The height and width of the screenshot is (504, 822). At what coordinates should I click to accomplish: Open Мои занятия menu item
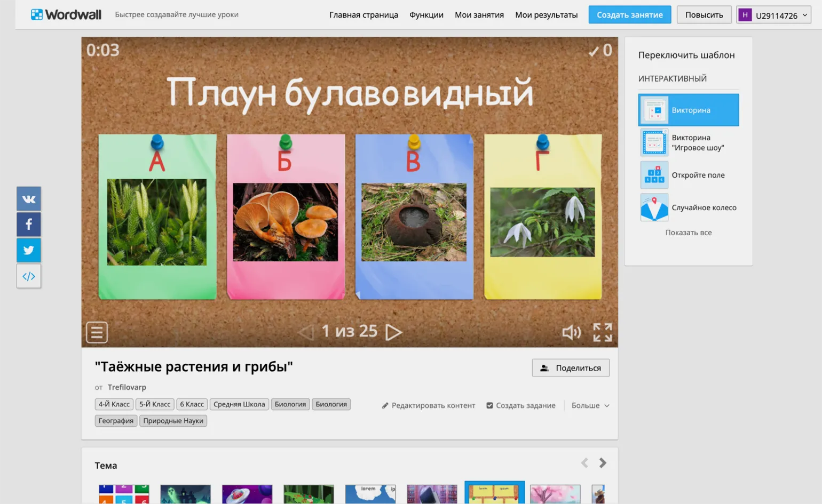(479, 15)
